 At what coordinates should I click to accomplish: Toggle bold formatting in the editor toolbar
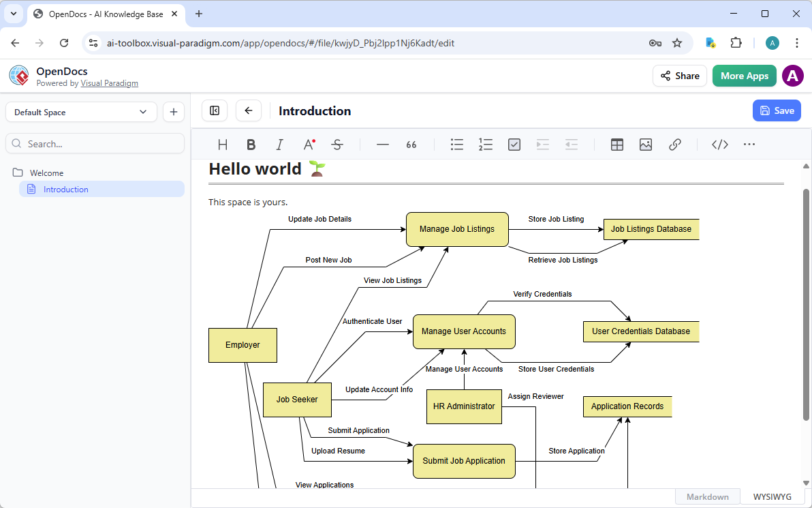251,144
